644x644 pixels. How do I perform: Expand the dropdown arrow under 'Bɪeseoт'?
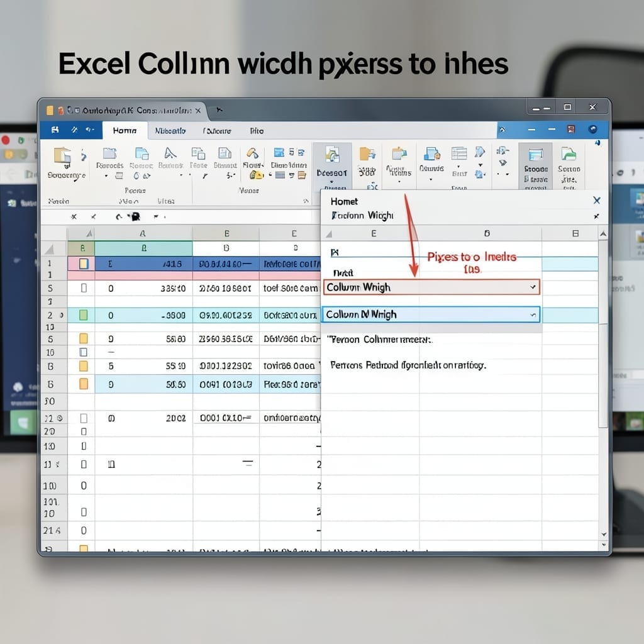tap(331, 182)
